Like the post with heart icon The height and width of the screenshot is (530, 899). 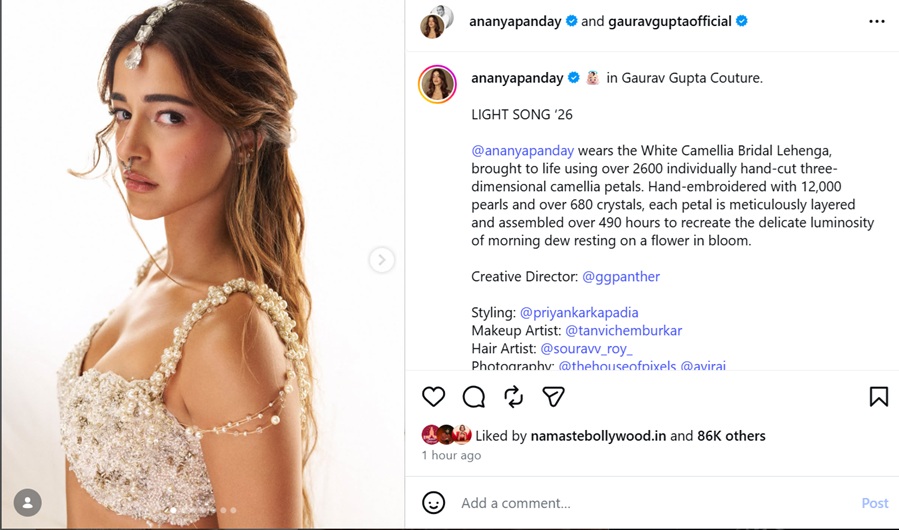click(x=433, y=397)
